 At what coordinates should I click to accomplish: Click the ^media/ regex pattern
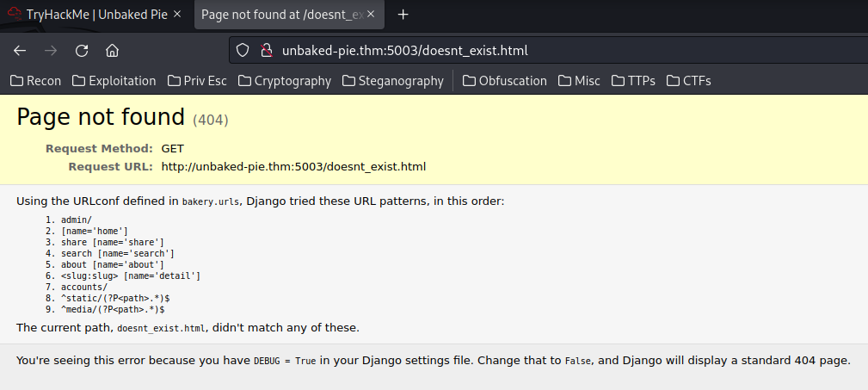tap(113, 309)
